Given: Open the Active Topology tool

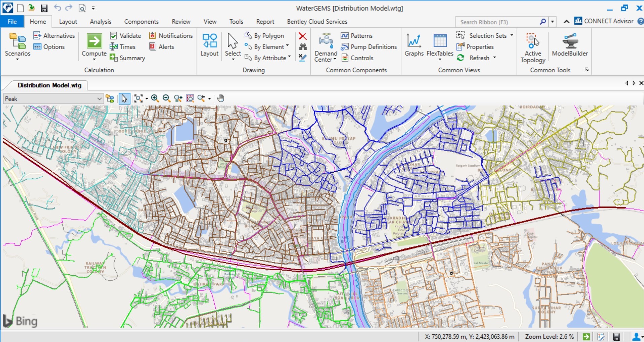Looking at the screenshot, I should click(532, 45).
